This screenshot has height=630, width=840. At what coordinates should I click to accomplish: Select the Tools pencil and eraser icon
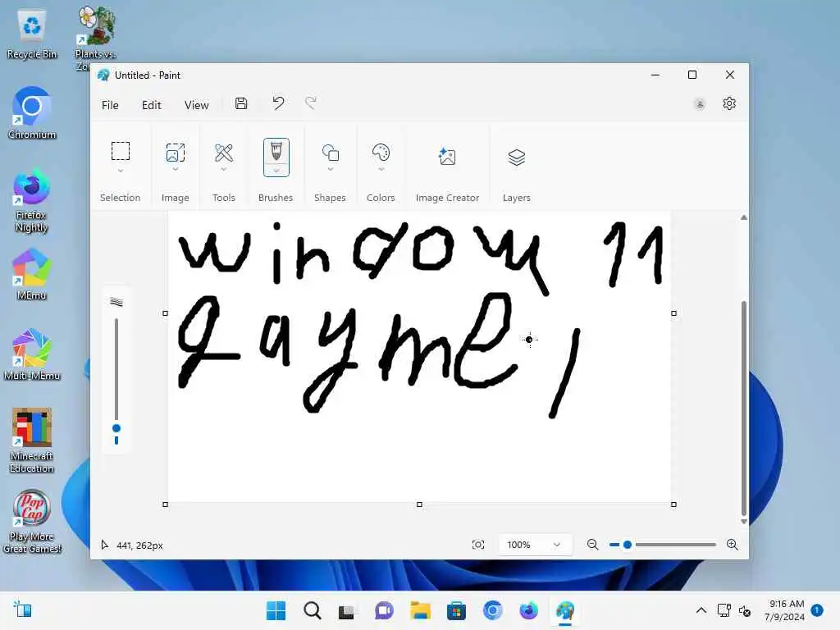tap(223, 153)
